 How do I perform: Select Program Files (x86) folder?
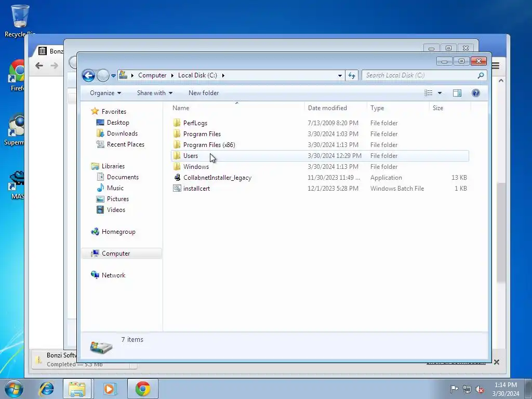(x=209, y=145)
